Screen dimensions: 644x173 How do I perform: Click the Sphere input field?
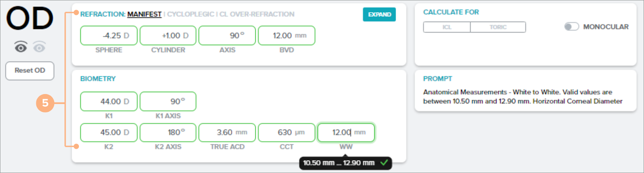pos(109,35)
